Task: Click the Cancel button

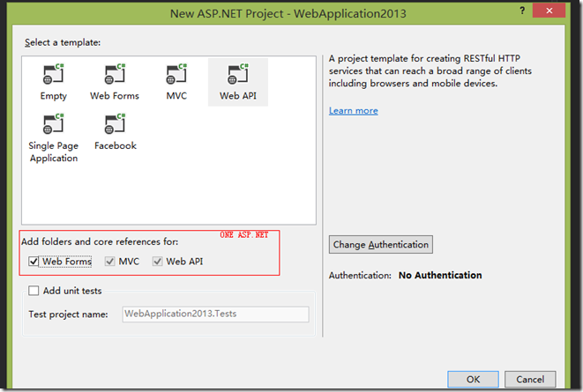Action: (x=530, y=380)
